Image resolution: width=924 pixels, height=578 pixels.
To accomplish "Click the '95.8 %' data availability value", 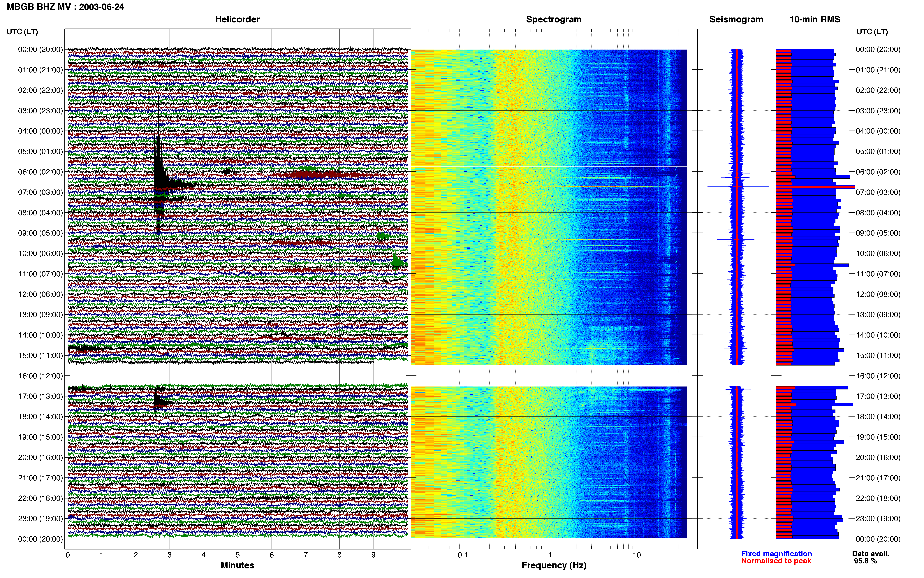I will point(865,561).
